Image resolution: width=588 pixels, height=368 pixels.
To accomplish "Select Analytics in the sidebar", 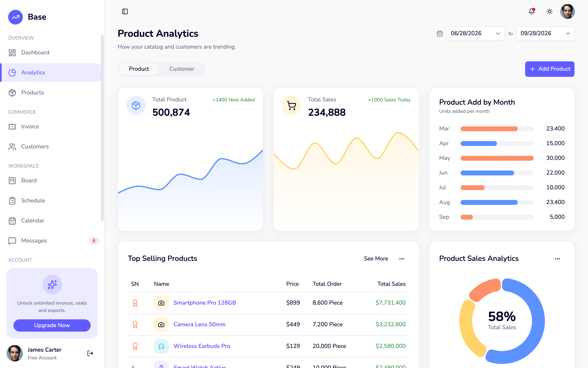I will coord(50,73).
